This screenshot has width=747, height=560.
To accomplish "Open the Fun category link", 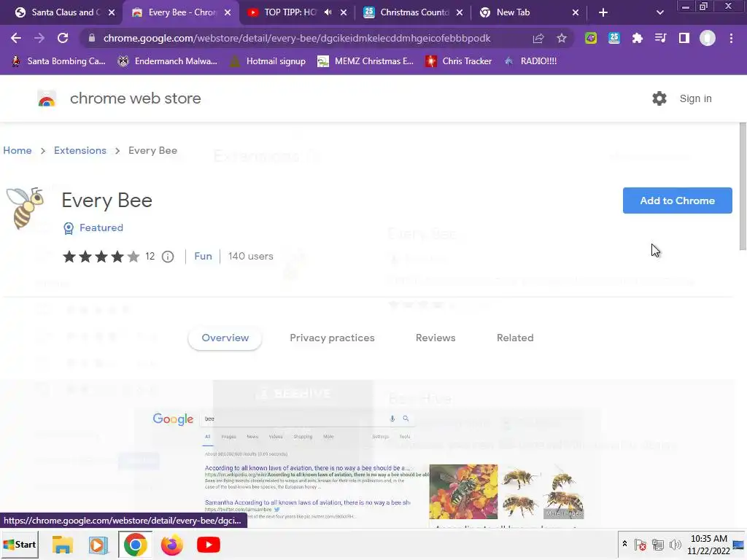I will [203, 256].
